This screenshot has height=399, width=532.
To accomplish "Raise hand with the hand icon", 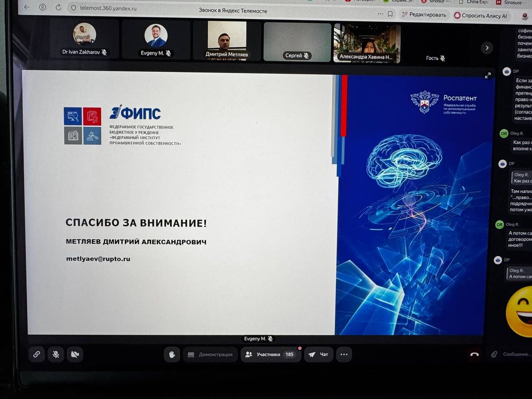I will coord(172,354).
